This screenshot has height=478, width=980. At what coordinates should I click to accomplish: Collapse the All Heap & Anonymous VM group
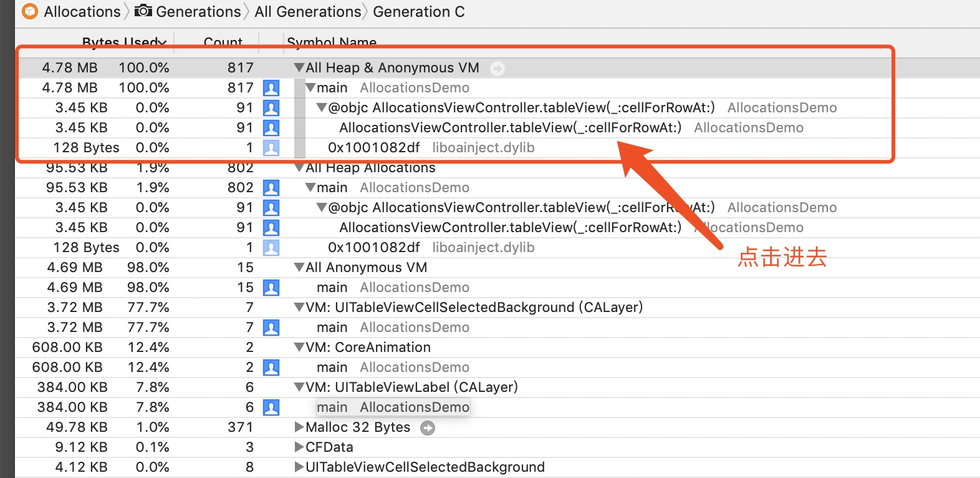tap(299, 67)
